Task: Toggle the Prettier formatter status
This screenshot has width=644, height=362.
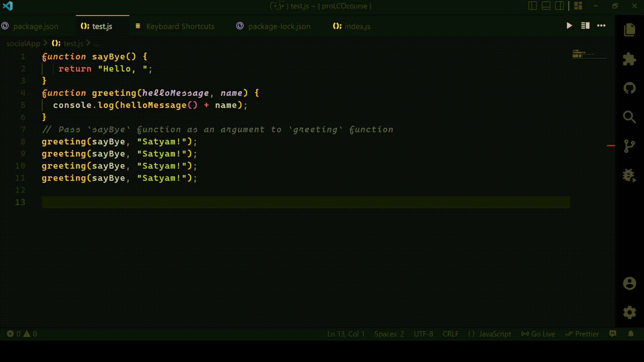Action: coord(583,334)
